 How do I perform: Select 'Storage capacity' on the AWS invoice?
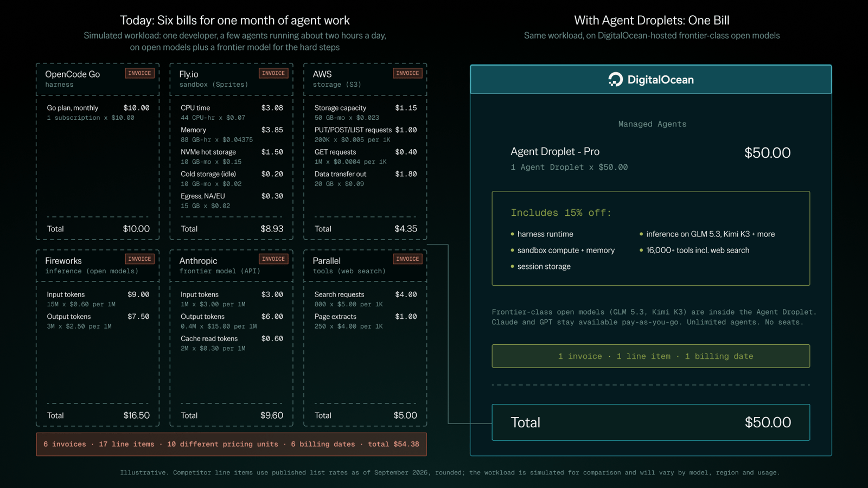tap(366, 112)
